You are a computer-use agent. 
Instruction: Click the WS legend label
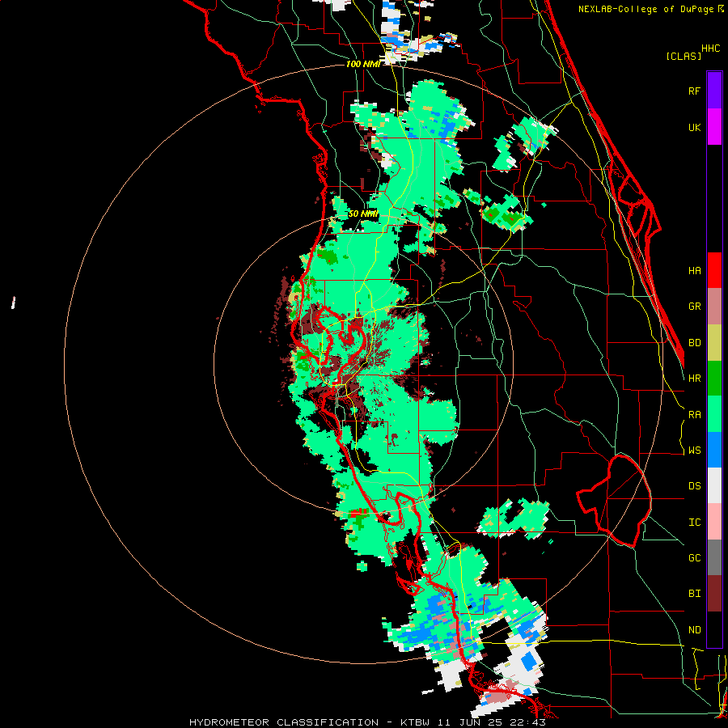694,451
